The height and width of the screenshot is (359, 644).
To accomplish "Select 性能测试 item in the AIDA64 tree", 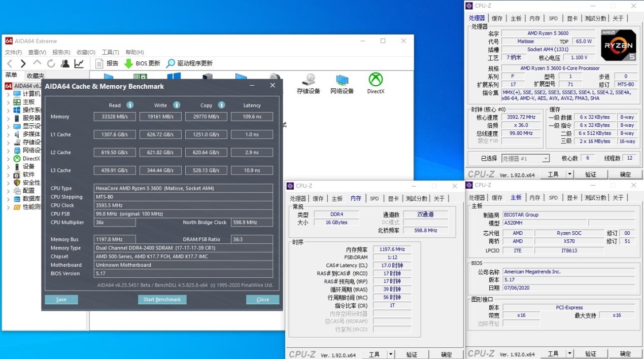I will click(x=27, y=207).
